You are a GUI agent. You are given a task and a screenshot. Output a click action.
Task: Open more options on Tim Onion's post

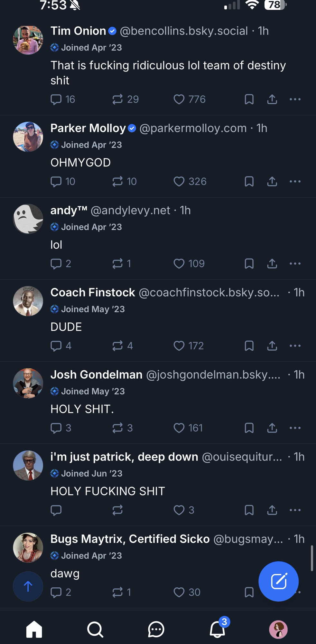click(x=295, y=99)
